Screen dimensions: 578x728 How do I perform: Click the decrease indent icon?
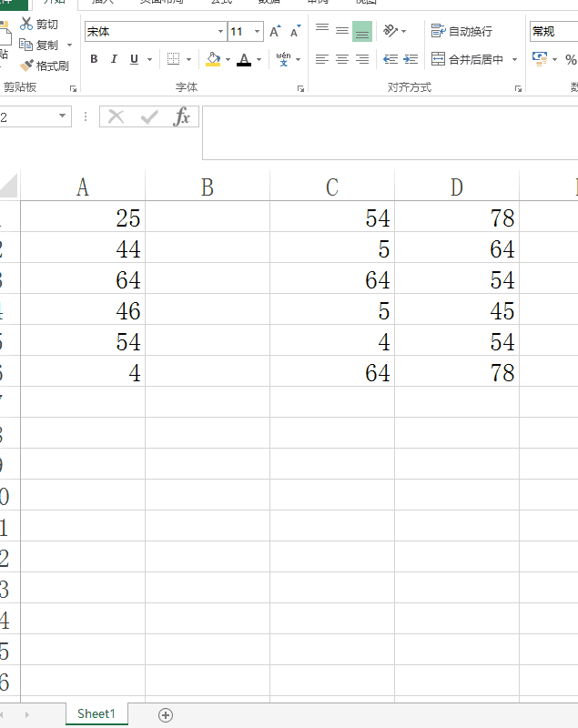tap(390, 59)
